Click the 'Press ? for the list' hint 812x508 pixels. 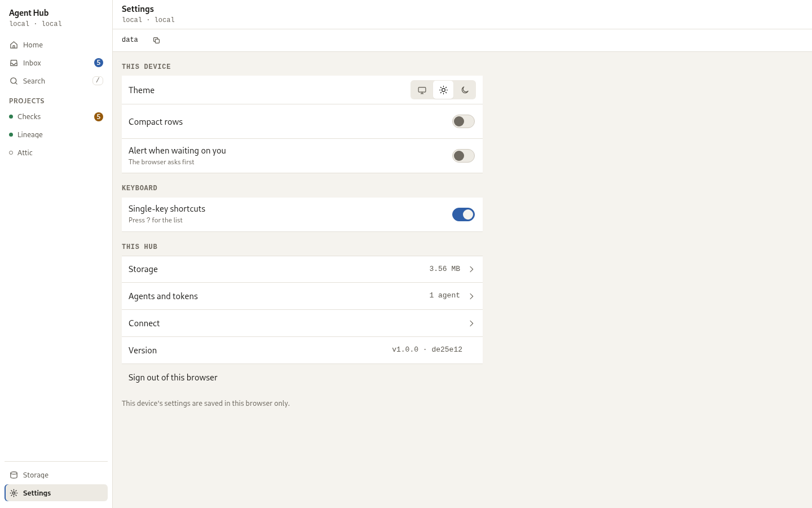pos(155,220)
